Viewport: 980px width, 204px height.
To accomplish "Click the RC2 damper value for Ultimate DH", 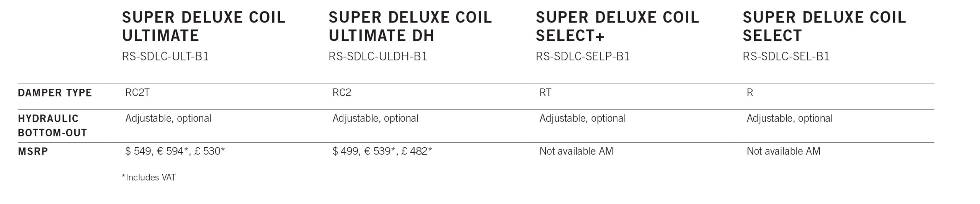I will coord(341,93).
